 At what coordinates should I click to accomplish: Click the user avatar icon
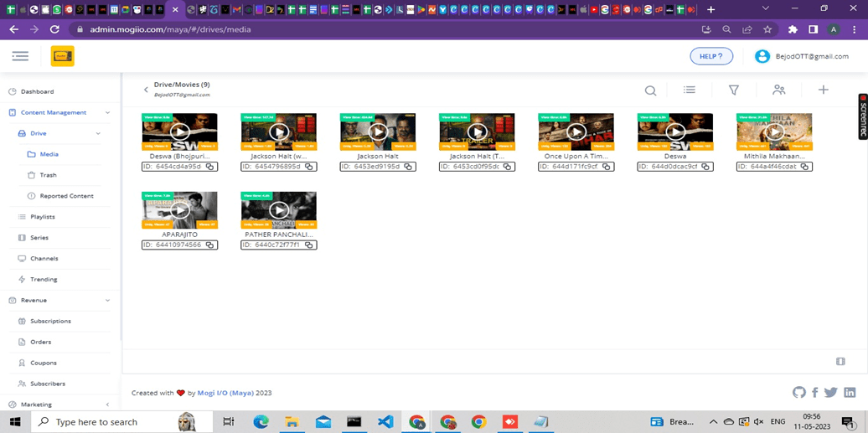[x=762, y=56]
